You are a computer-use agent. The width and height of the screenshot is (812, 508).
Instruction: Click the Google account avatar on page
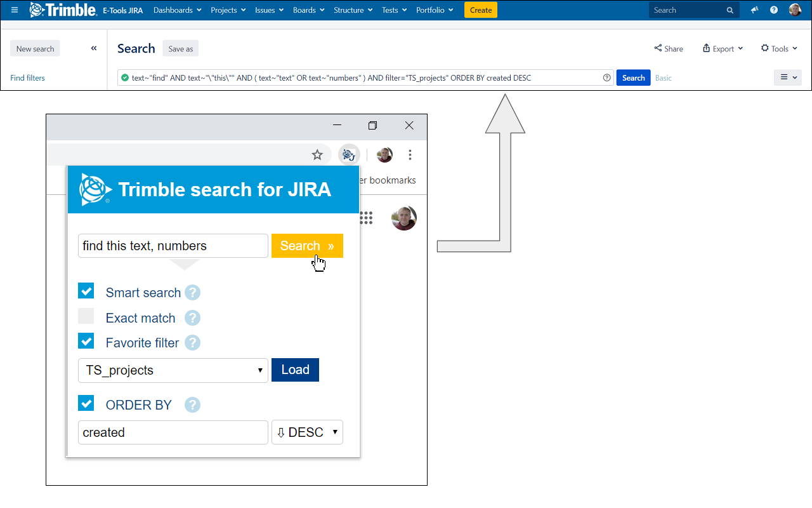[x=404, y=218]
